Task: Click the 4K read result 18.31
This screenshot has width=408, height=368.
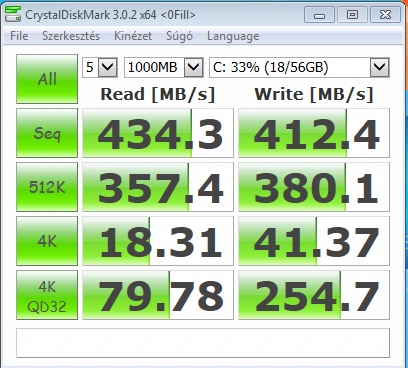Action: click(x=158, y=241)
